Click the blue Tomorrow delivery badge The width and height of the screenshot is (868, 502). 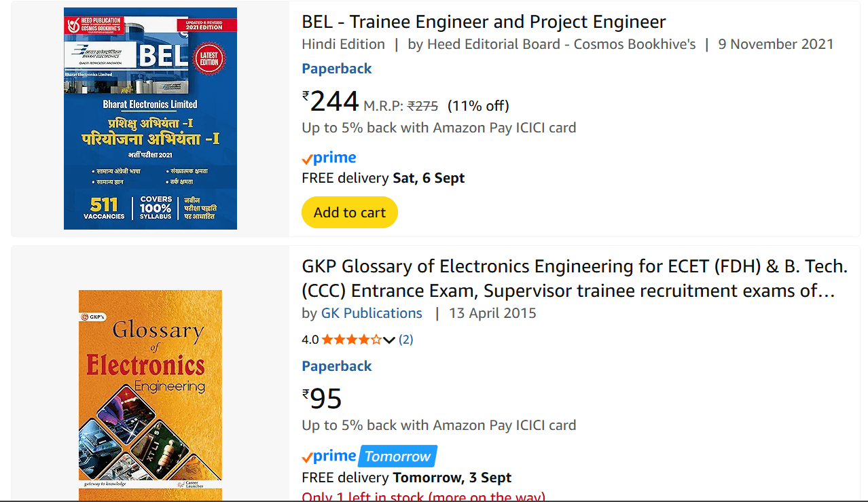[397, 455]
